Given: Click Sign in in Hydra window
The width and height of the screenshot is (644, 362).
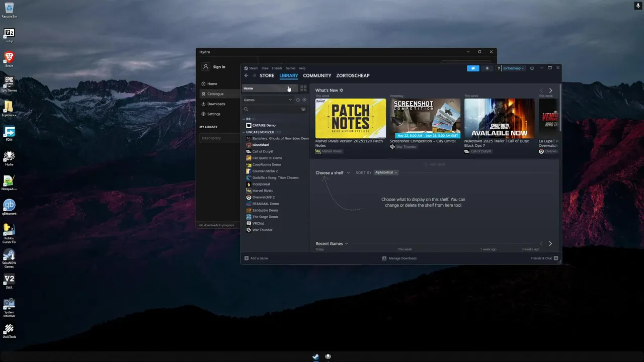Looking at the screenshot, I should 219,67.
